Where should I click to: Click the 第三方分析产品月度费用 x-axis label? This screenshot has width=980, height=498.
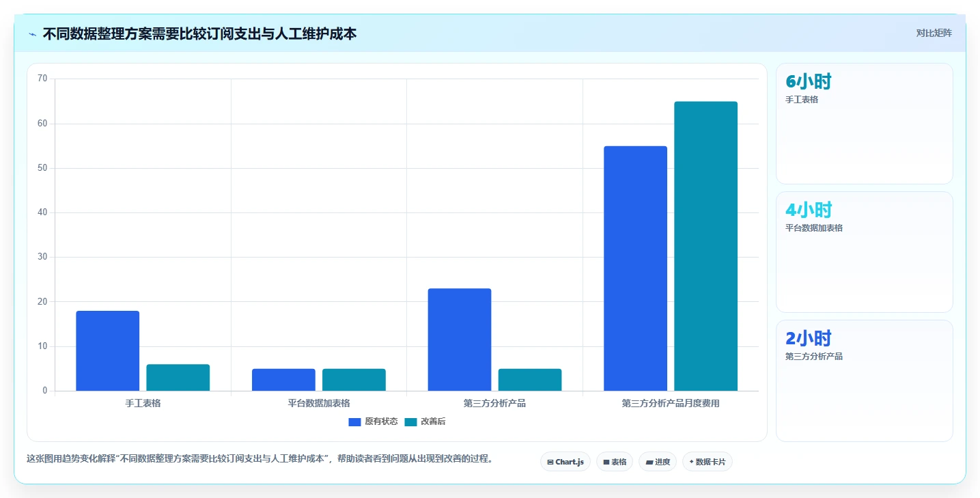tap(671, 403)
